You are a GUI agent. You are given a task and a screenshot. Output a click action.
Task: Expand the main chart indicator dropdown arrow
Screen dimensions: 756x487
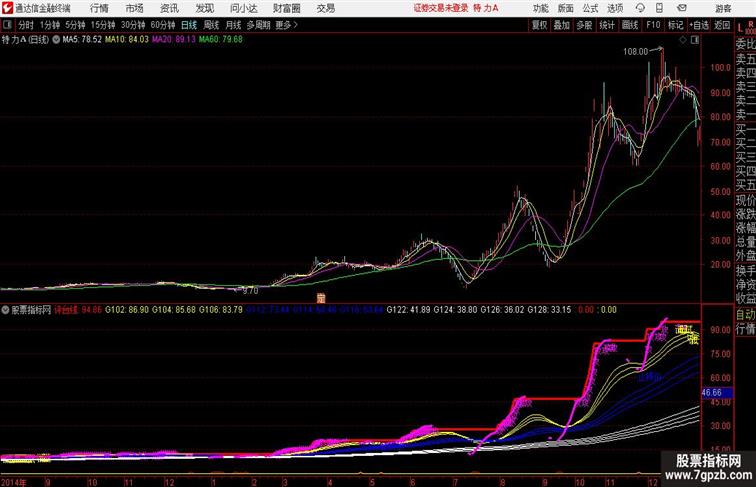click(56, 40)
